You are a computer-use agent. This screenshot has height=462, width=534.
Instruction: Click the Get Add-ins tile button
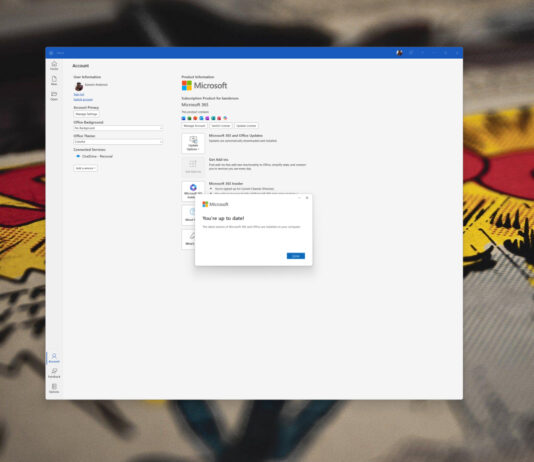pyautogui.click(x=193, y=167)
